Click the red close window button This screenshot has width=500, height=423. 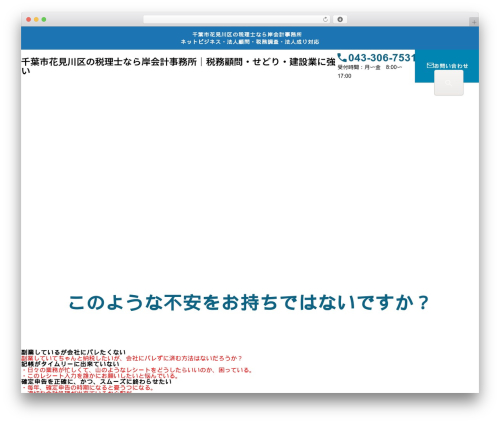pos(29,20)
